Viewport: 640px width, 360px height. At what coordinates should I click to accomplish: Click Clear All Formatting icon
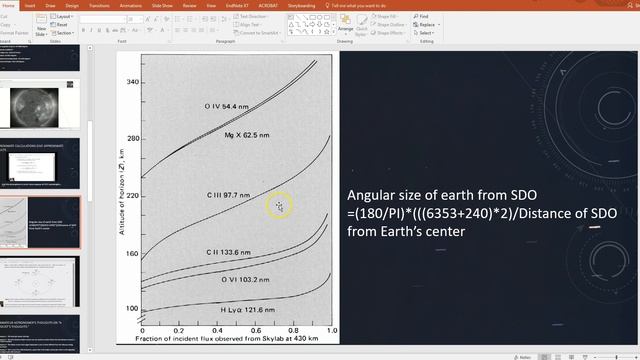tap(167, 19)
